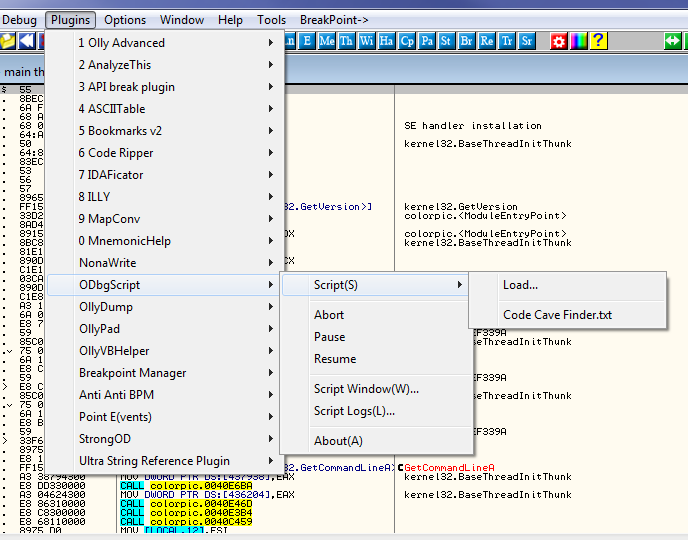Open the BreakPoint-> menu
Image resolution: width=688 pixels, height=540 pixels.
(334, 20)
